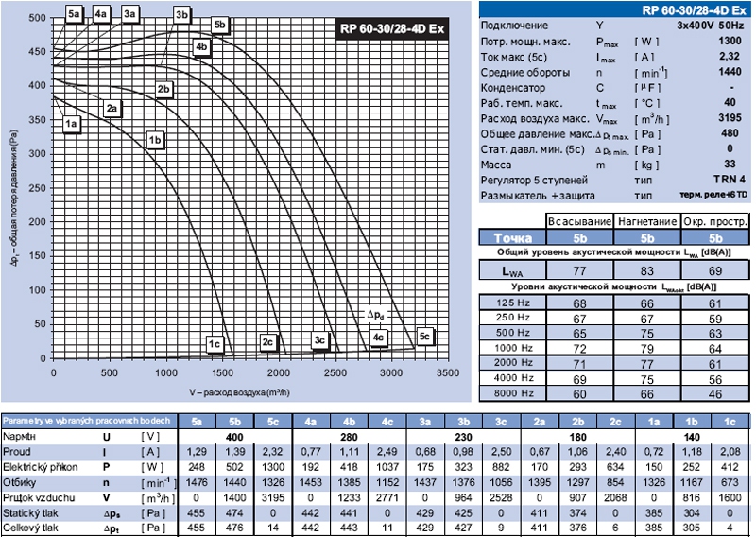
Task: Click the Окр. простр. column header
Action: point(714,220)
